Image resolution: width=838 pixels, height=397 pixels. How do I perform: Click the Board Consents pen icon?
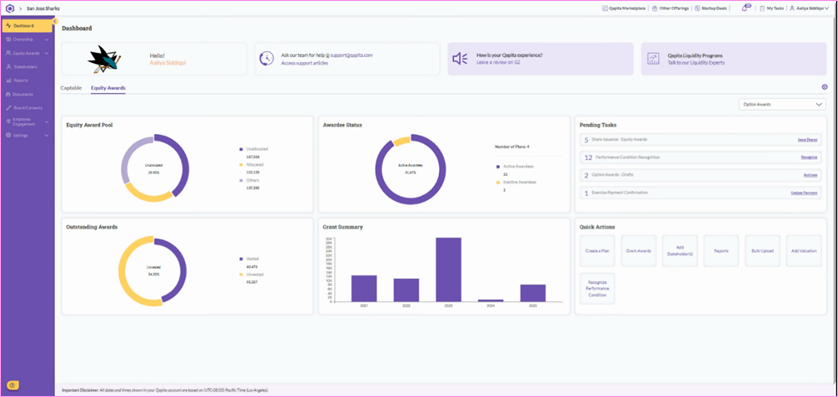pyautogui.click(x=9, y=108)
